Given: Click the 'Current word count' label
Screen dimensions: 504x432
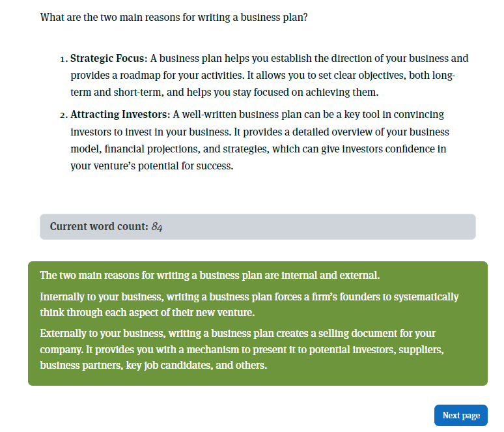Looking at the screenshot, I should pos(99,227).
